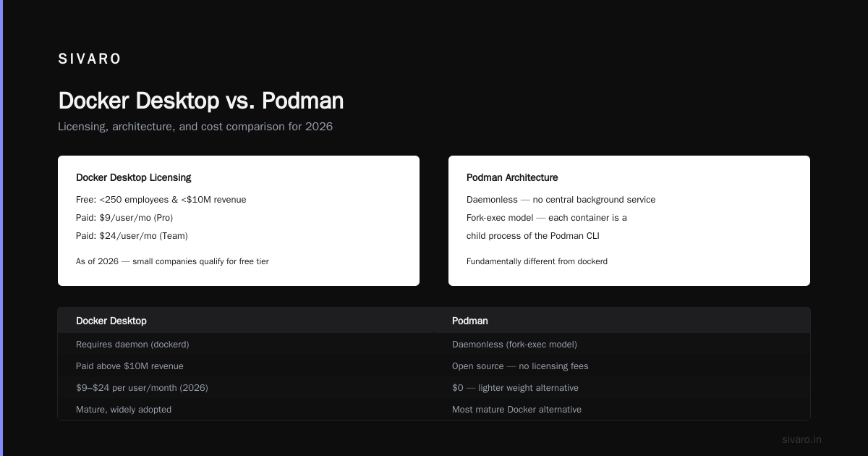Select the Podman table column header
Image resolution: width=868 pixels, height=456 pixels.
pos(470,321)
